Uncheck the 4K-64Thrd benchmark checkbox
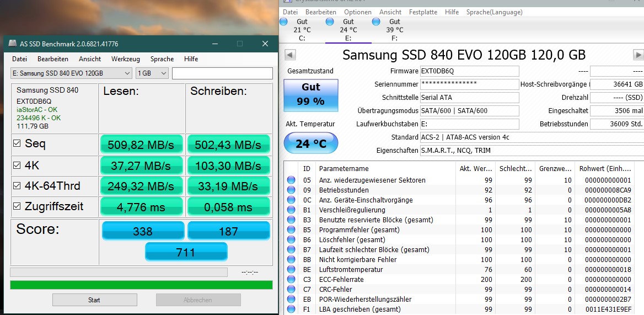644x315 pixels. (x=17, y=185)
